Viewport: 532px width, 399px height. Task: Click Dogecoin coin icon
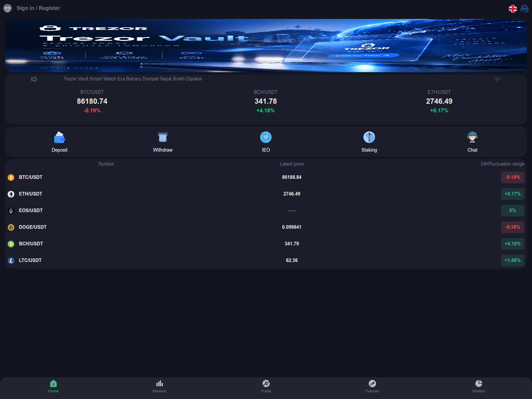tap(11, 227)
